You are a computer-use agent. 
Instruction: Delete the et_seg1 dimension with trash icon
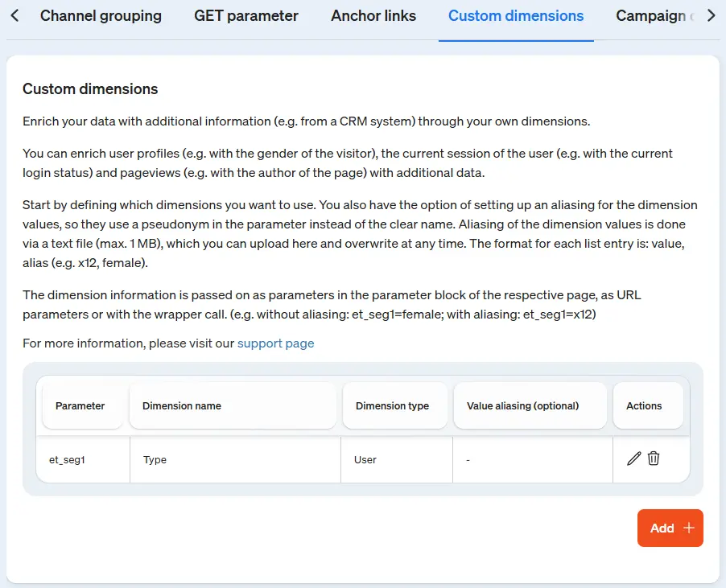654,458
